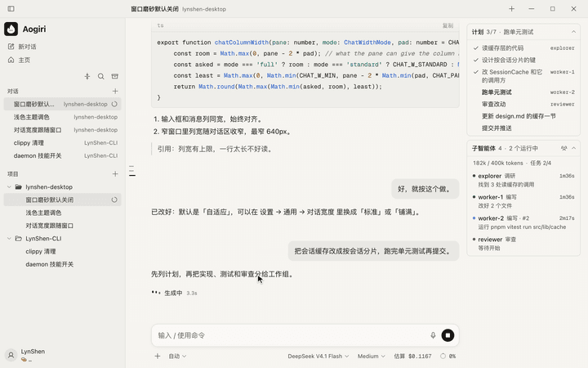Open the Medium effort dropdown
Viewport: 588px width, 368px height.
click(x=372, y=356)
